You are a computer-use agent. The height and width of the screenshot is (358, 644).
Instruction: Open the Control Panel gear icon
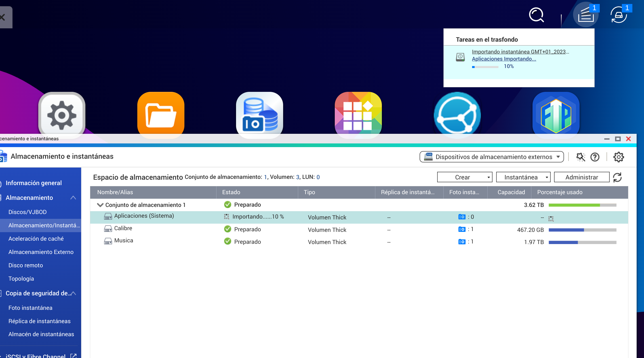[62, 115]
